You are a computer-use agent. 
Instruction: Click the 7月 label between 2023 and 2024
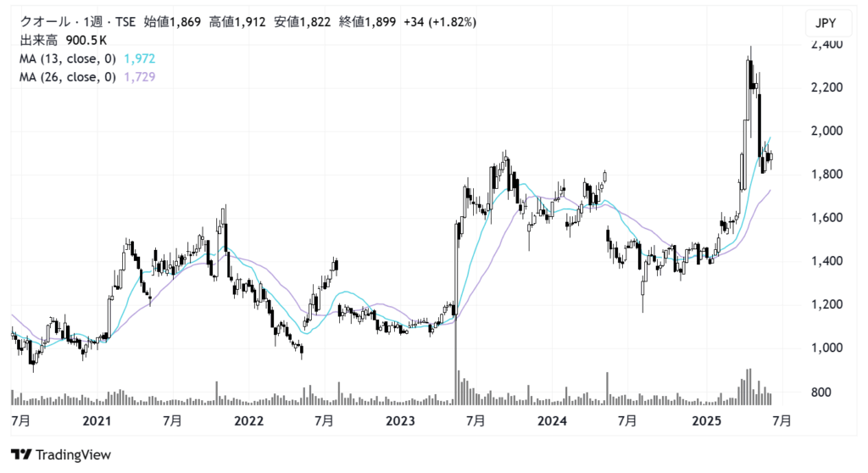click(x=476, y=421)
